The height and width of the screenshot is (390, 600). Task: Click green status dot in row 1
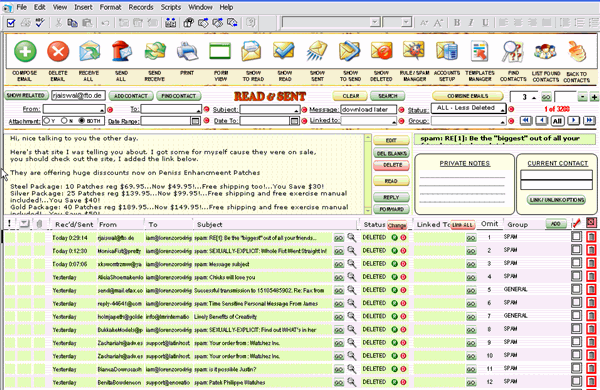coord(395,237)
